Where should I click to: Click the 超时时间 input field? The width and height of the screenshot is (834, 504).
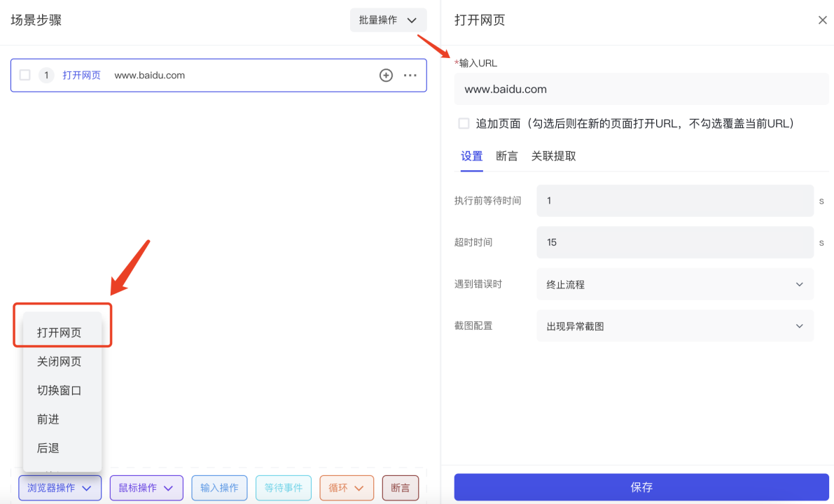tap(674, 242)
